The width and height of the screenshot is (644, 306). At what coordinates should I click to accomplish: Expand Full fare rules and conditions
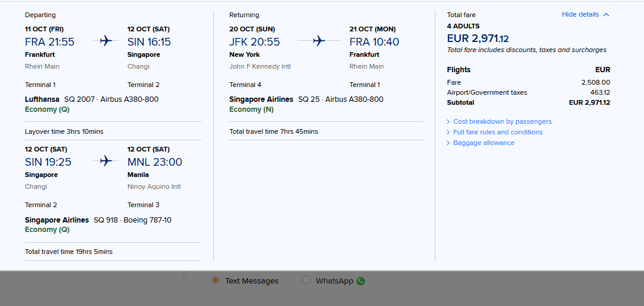click(x=498, y=132)
